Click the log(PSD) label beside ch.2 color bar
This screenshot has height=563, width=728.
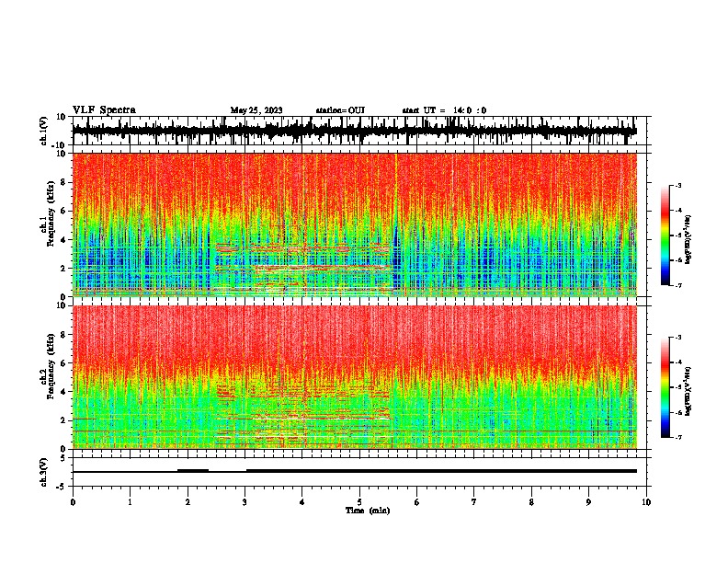(688, 391)
